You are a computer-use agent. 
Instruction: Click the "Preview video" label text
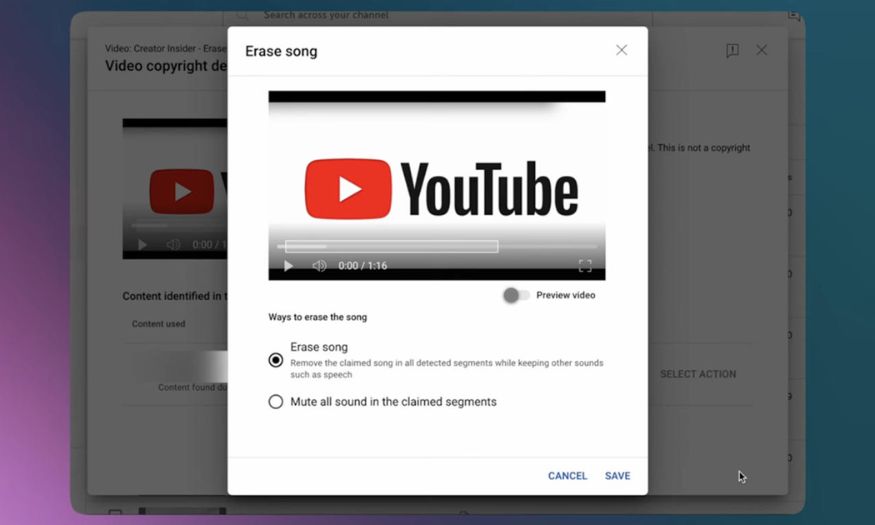tap(566, 295)
